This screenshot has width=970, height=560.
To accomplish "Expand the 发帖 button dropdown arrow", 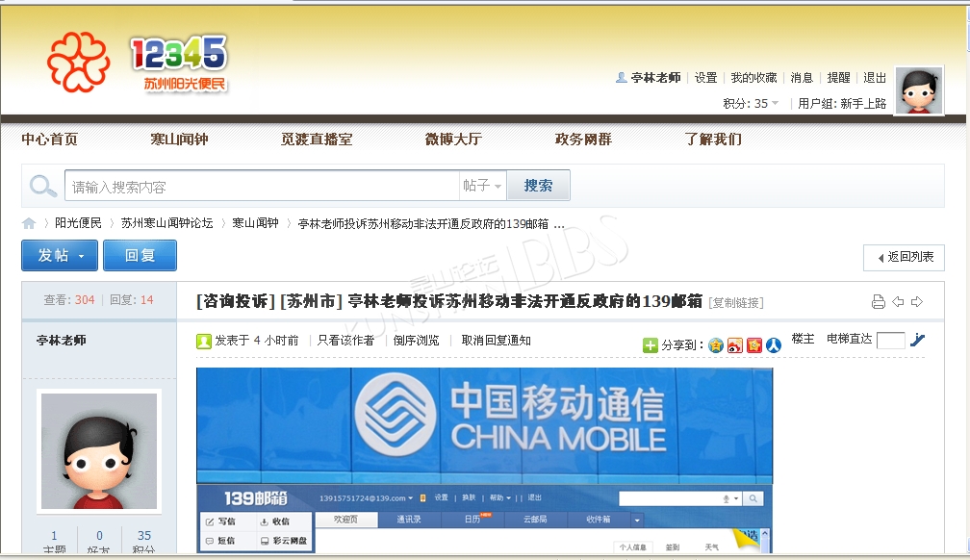I will [82, 256].
